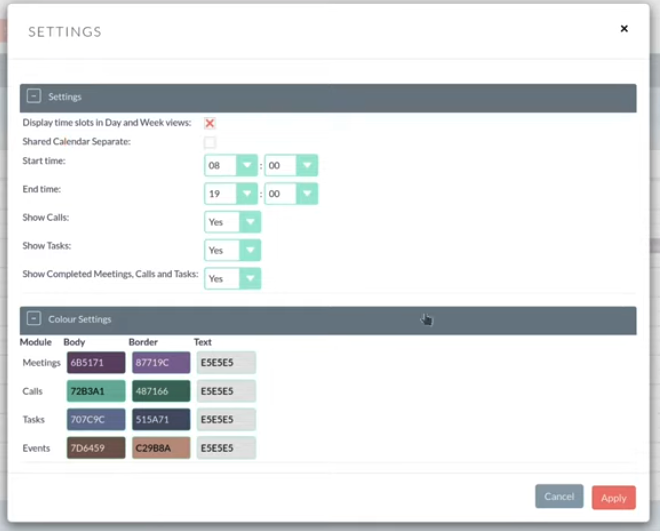Click the Tasks module label
This screenshot has width=660, height=531.
pyautogui.click(x=34, y=419)
